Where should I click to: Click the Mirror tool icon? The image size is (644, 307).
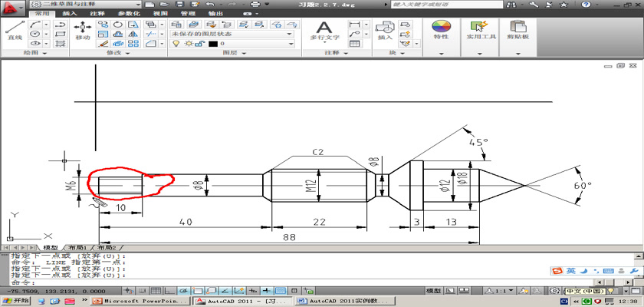133,34
